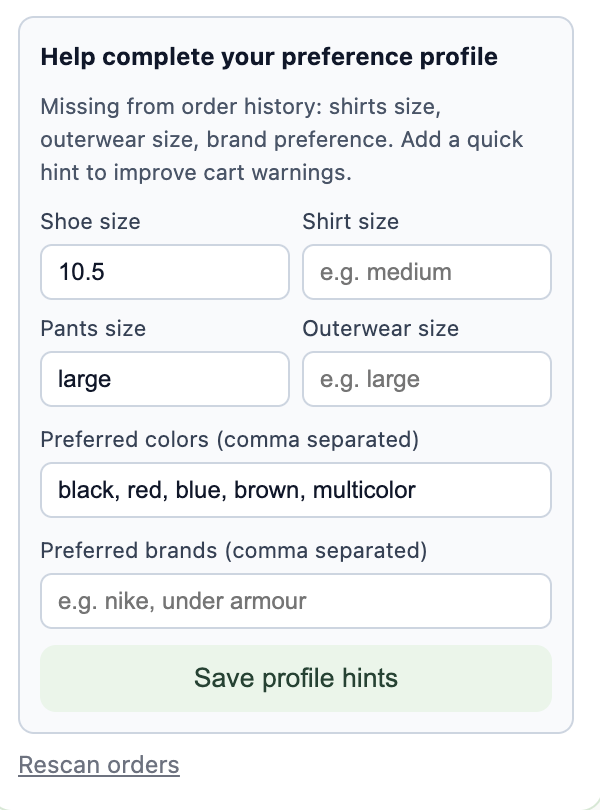Click the "Shirt size" label

coord(350,221)
